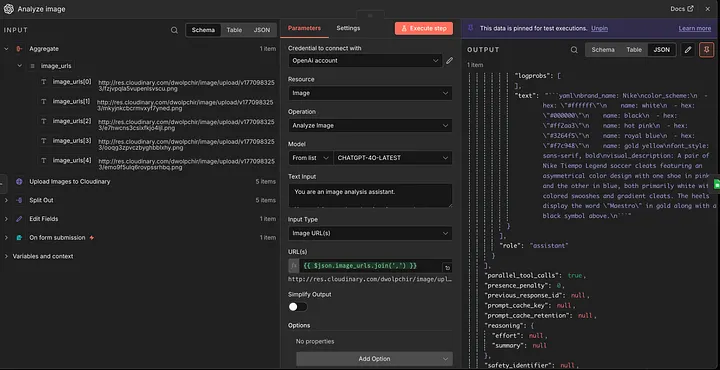Click the On form submission node icon

coord(19,238)
